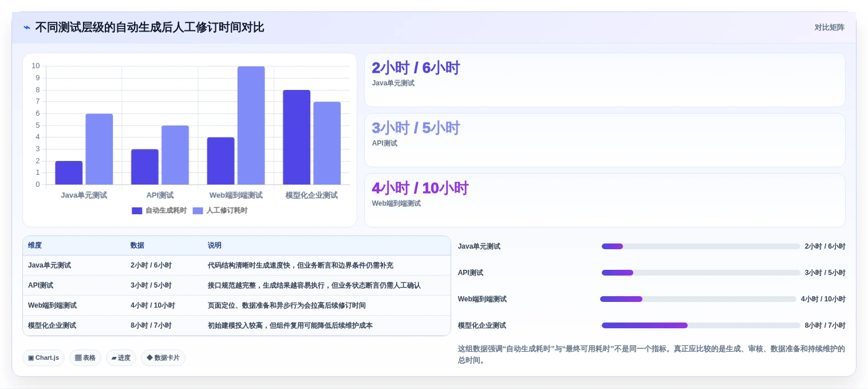Click the 维度 column header

35,245
